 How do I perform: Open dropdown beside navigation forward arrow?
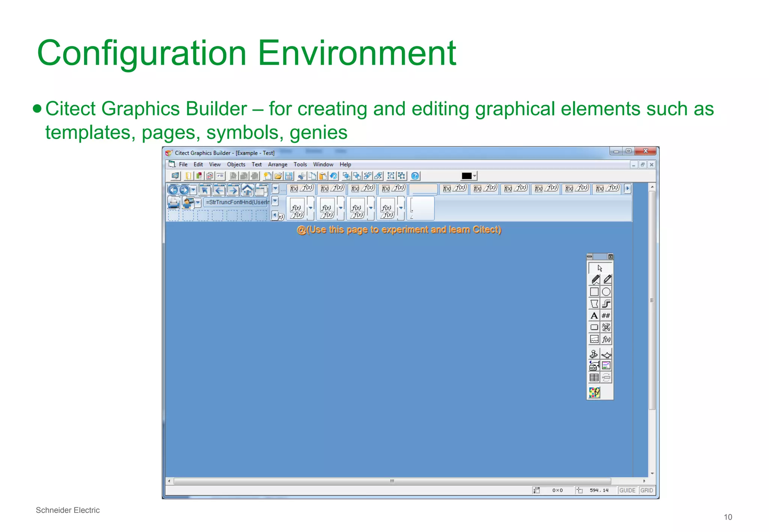point(193,190)
